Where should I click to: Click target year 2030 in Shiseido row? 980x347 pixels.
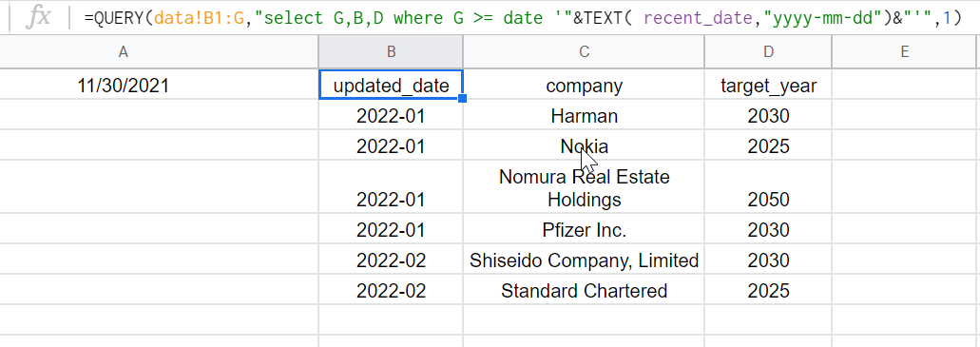tap(768, 260)
